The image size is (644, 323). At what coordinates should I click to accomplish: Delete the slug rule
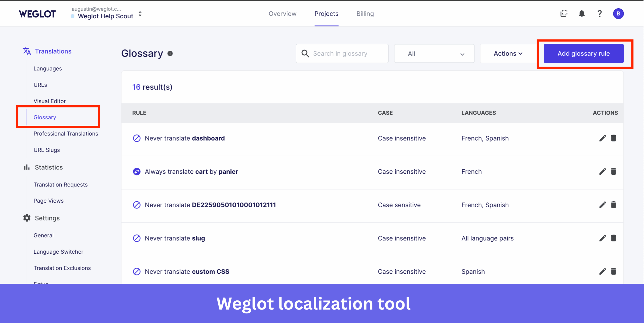pos(614,238)
